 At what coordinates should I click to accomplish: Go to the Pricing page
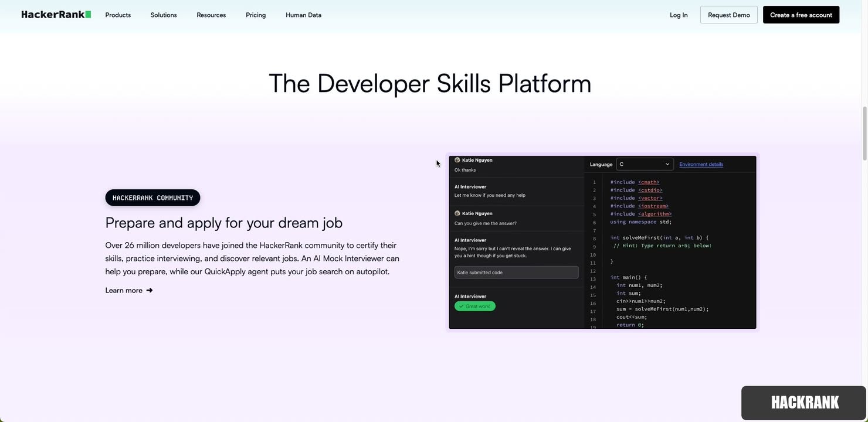coord(256,15)
